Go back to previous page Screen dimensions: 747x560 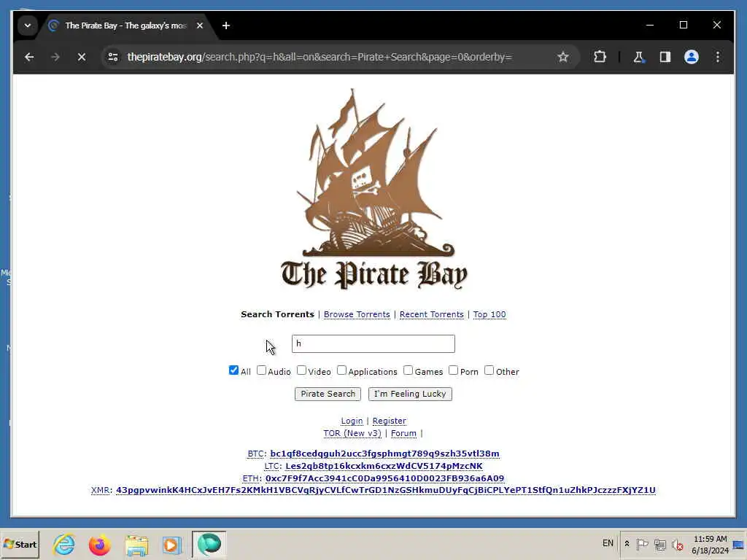[29, 57]
